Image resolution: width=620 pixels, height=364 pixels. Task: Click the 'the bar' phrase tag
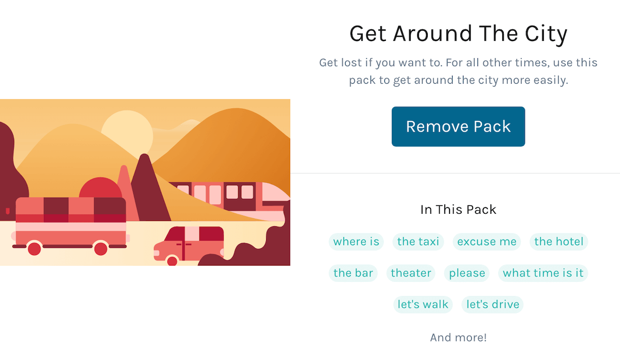[353, 273]
